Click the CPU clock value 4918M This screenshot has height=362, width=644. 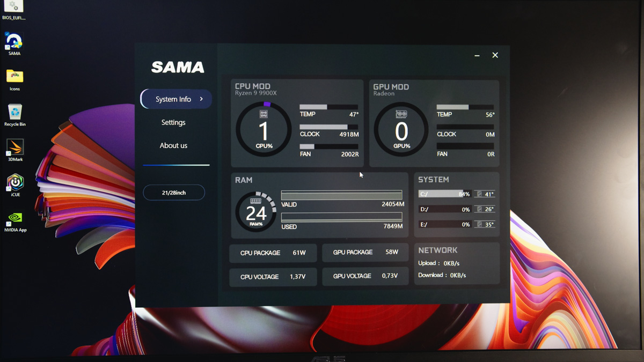click(349, 135)
